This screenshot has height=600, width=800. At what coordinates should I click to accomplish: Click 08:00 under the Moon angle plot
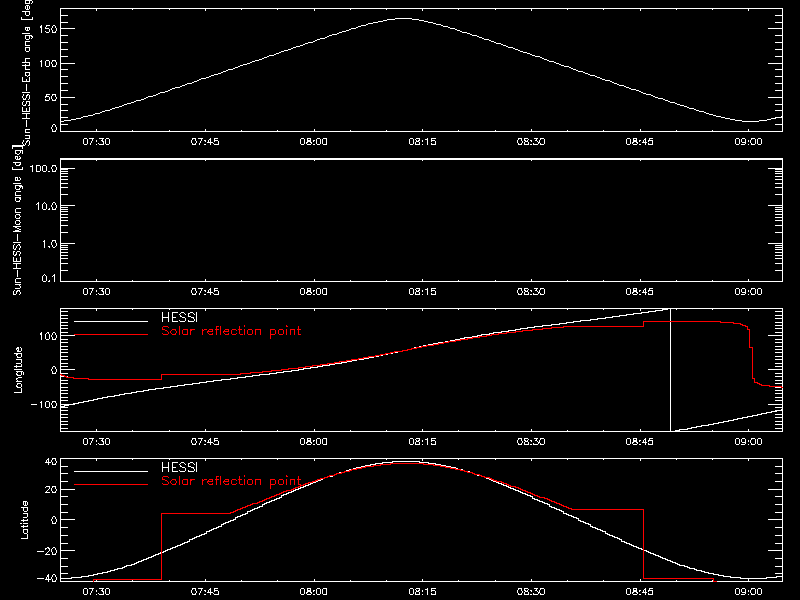[314, 291]
